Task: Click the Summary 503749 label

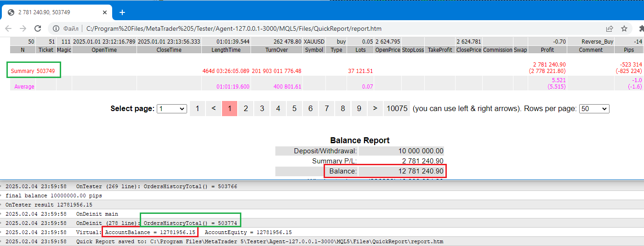Action: coord(33,71)
